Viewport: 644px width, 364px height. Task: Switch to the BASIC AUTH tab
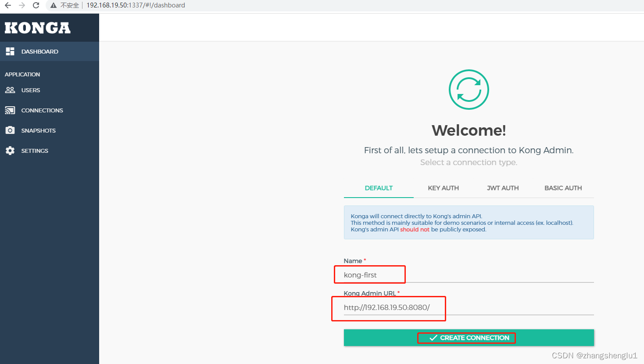(563, 188)
